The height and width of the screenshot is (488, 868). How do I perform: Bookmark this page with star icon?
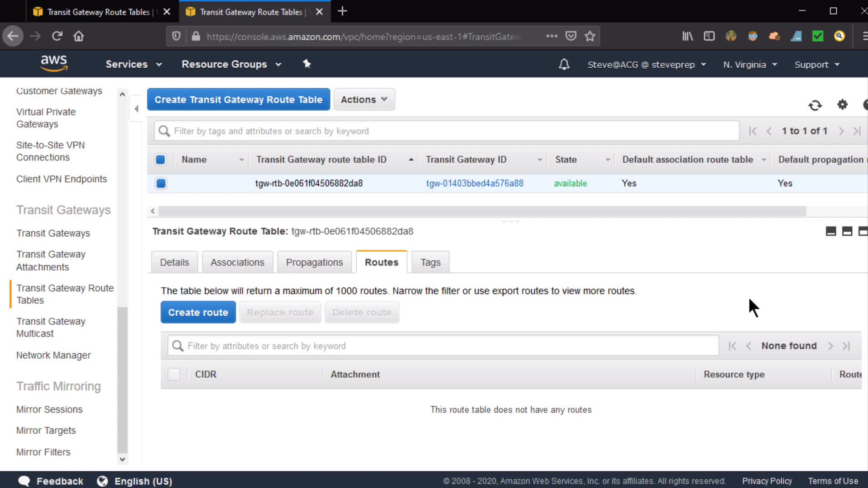pyautogui.click(x=590, y=36)
